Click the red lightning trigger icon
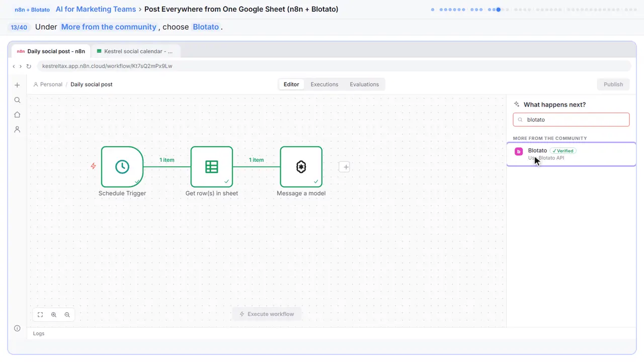Image resolution: width=644 pixels, height=362 pixels. pyautogui.click(x=93, y=166)
